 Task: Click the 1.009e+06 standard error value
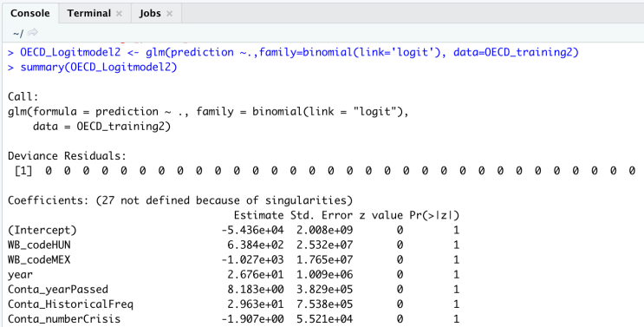tap(325, 275)
